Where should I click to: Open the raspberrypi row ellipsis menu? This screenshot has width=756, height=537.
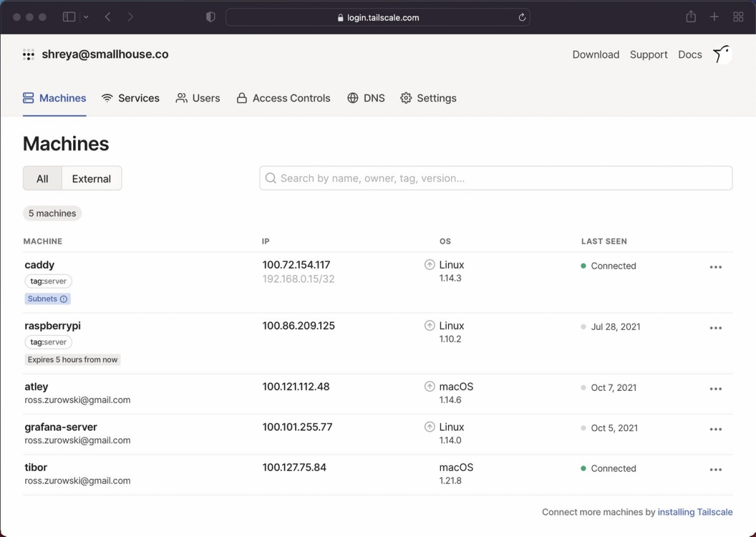pos(716,328)
